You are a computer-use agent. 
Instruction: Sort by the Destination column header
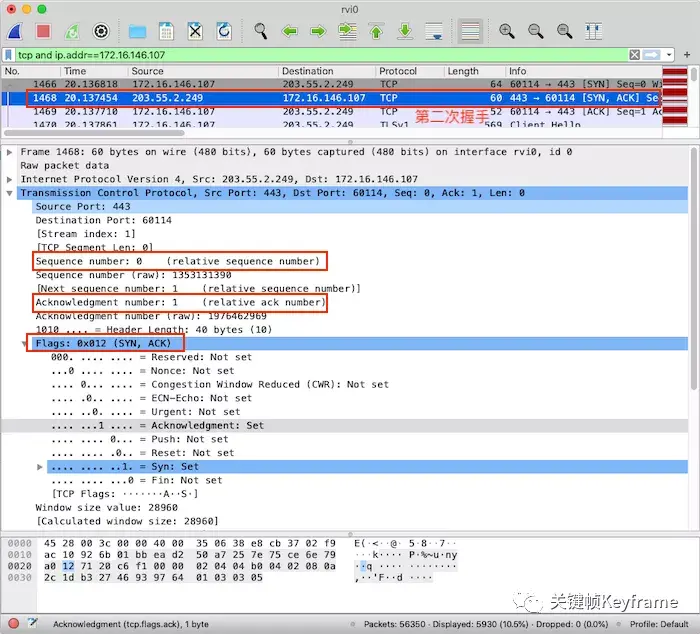[x=327, y=71]
